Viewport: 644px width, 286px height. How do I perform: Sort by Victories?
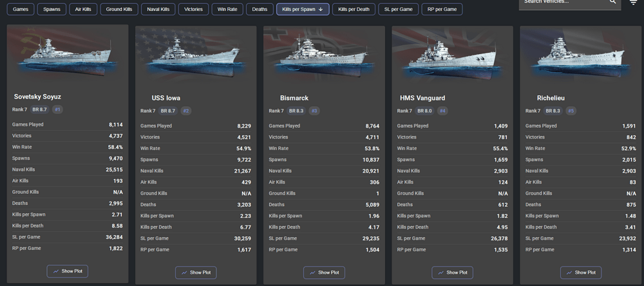pyautogui.click(x=193, y=9)
